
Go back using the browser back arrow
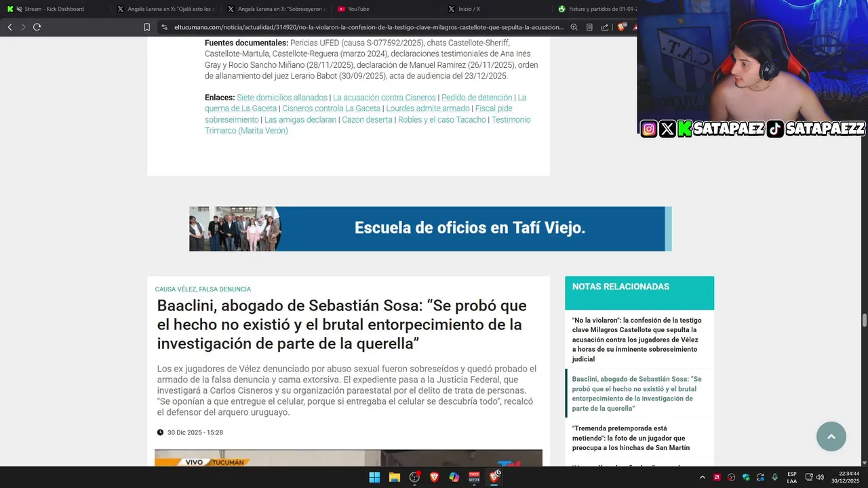coord(9,27)
